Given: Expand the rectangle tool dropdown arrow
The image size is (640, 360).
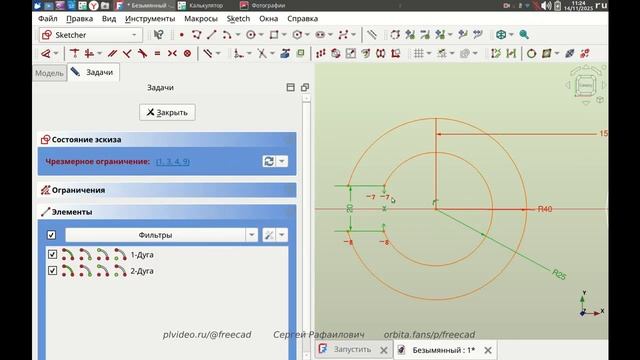Looking at the screenshot, I should pyautogui.click(x=284, y=35).
